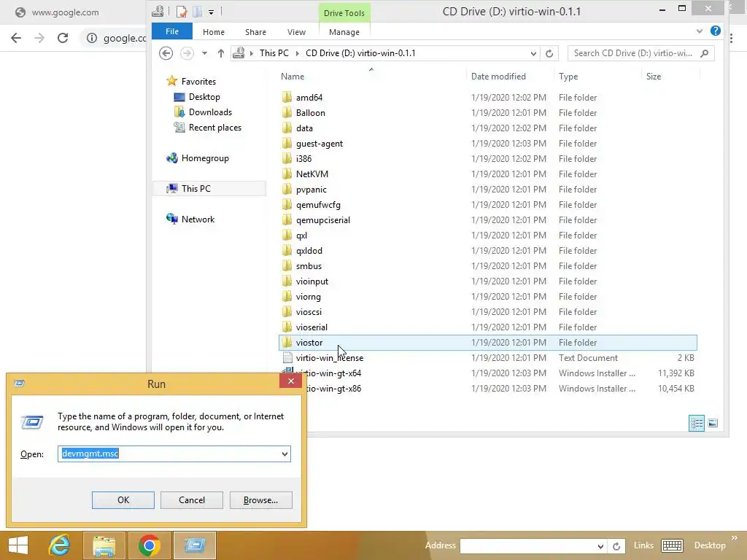Click the CD Drive (D:) breadcrumb
The height and width of the screenshot is (560, 747).
(x=360, y=53)
